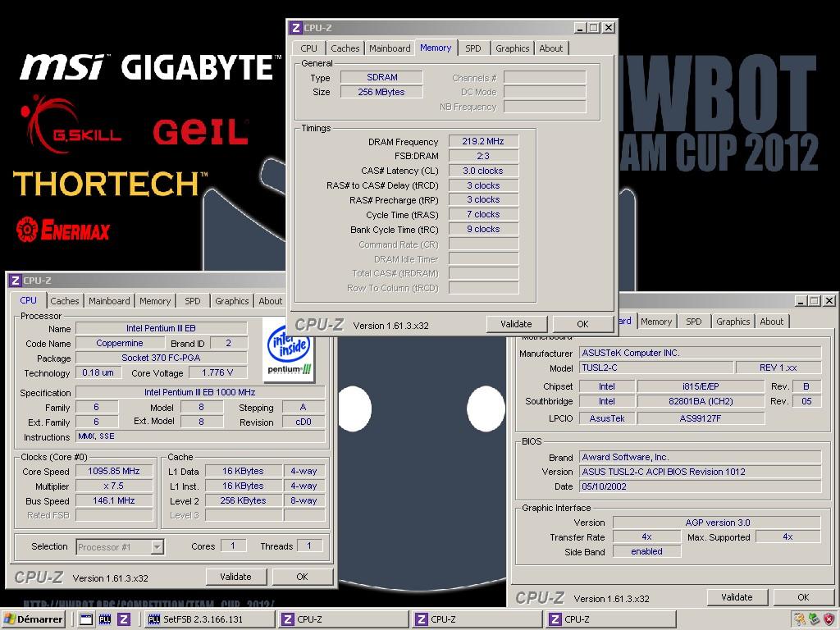The image size is (840, 630).
Task: Click the CPU-Z icon in the Memory window title bar
Action: pos(295,28)
